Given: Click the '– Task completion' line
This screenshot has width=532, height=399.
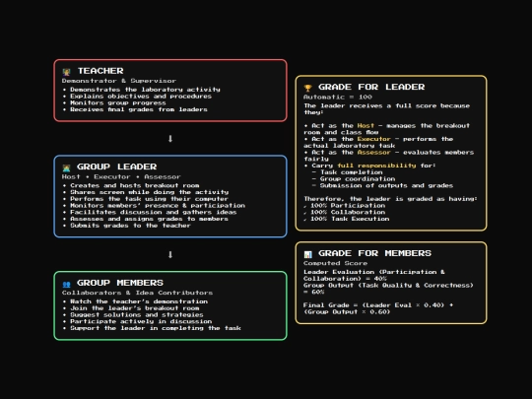Looking at the screenshot, I should [x=347, y=172].
